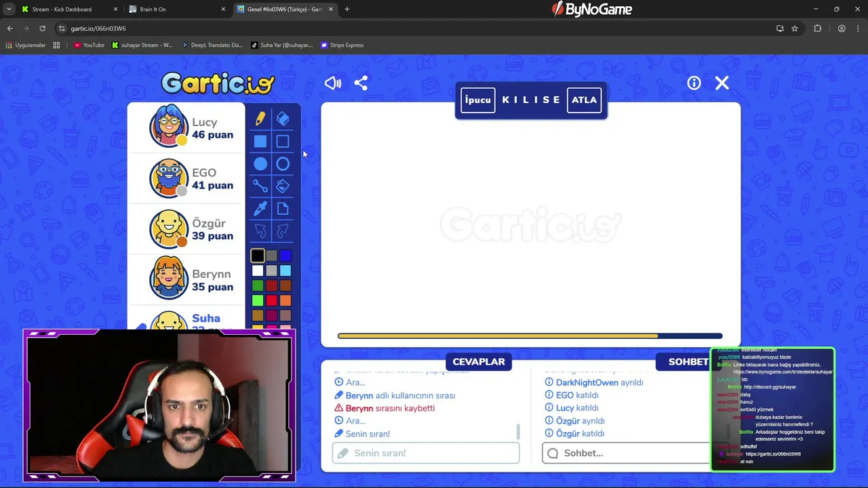Select the straight line tool
Image resolution: width=868 pixels, height=488 pixels.
[260, 186]
